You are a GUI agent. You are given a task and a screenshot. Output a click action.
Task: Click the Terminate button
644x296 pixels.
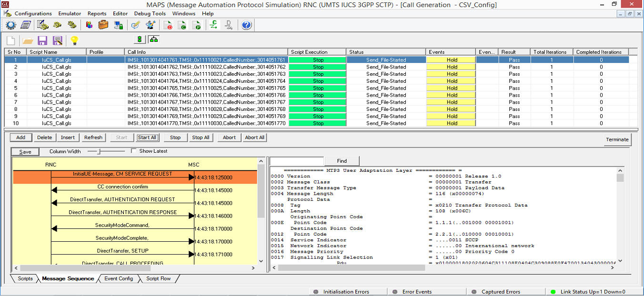pyautogui.click(x=617, y=139)
